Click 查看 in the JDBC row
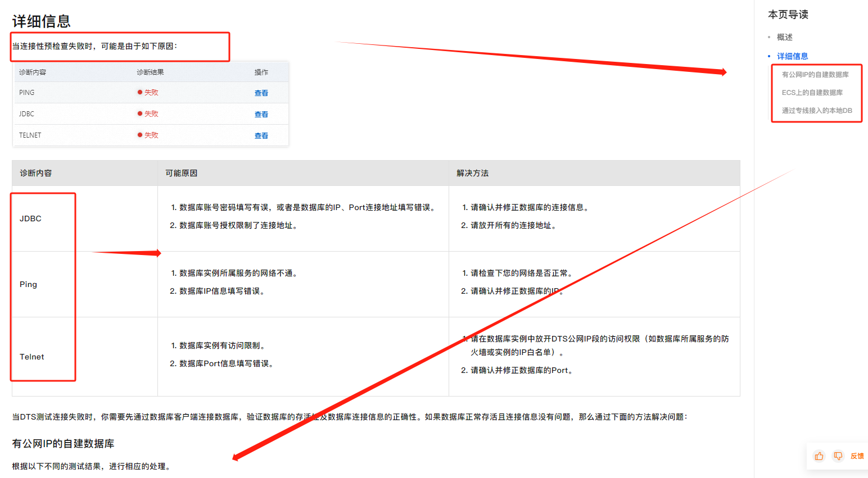 tap(261, 115)
